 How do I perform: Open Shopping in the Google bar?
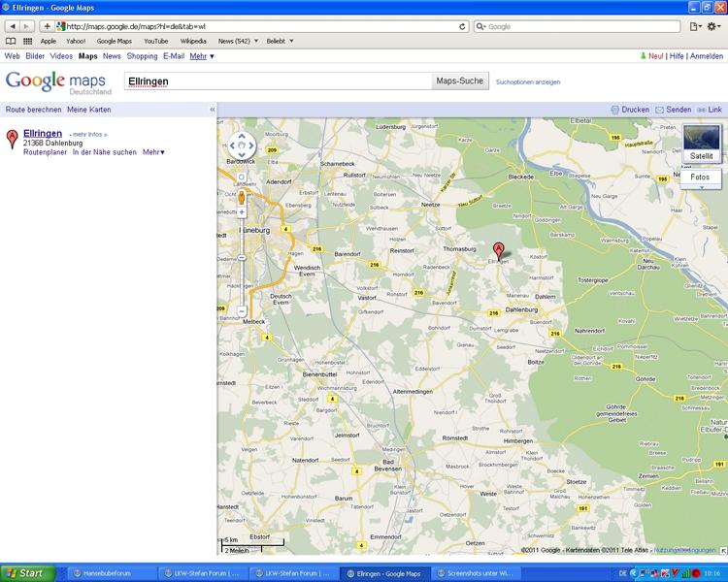click(x=142, y=56)
